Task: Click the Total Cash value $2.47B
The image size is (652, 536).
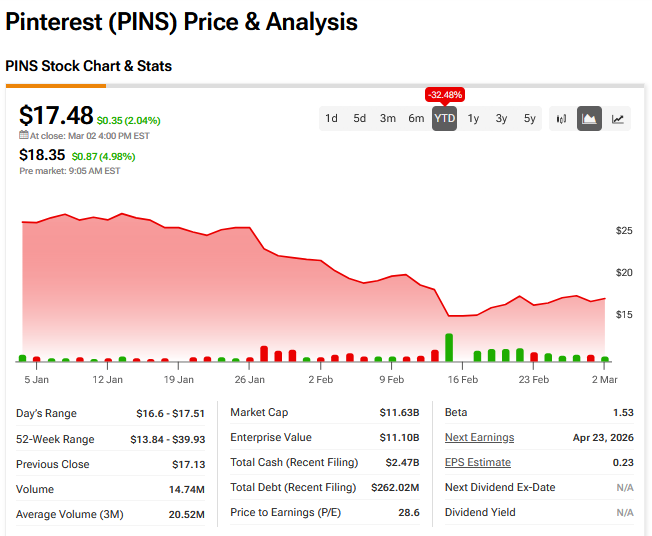Action: tap(402, 462)
